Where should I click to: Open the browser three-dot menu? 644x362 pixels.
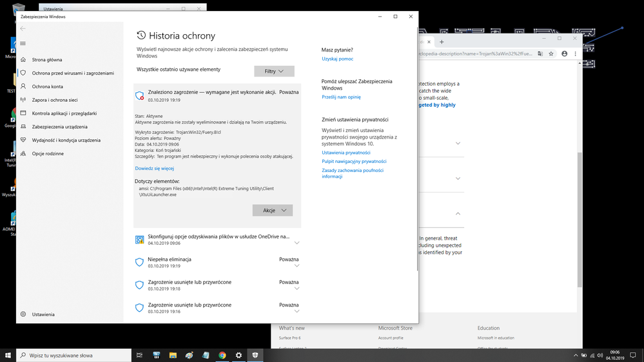(x=576, y=53)
